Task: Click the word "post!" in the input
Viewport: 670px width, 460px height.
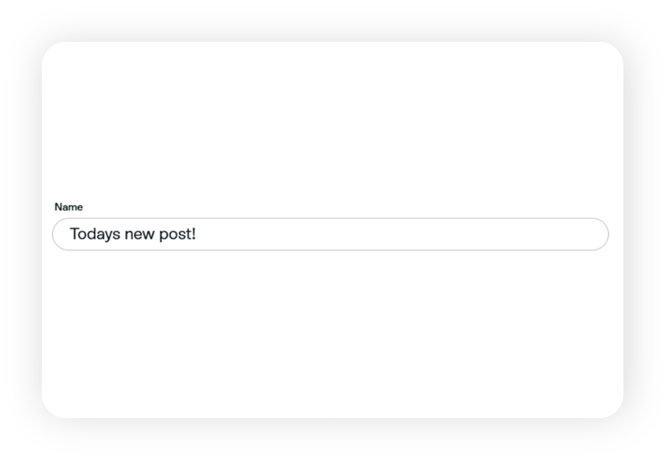Action: click(x=177, y=235)
